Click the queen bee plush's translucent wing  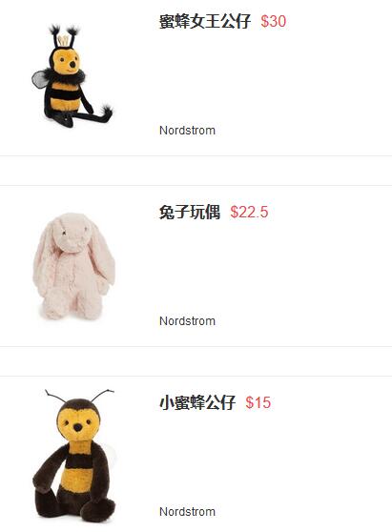coord(39,79)
